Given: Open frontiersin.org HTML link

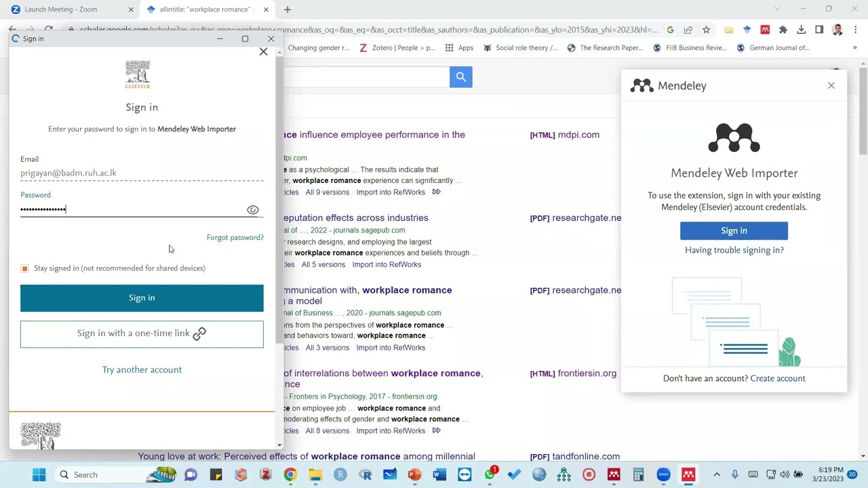Looking at the screenshot, I should pos(573,373).
